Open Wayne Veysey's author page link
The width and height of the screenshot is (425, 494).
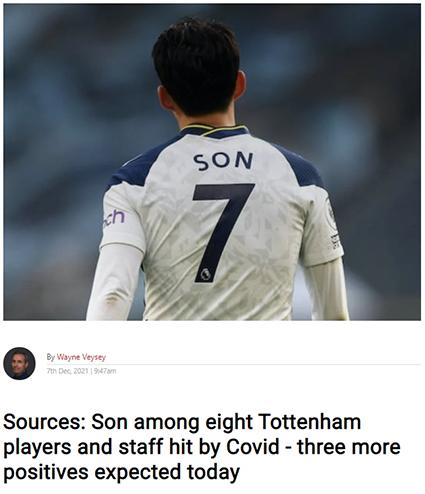coord(81,357)
